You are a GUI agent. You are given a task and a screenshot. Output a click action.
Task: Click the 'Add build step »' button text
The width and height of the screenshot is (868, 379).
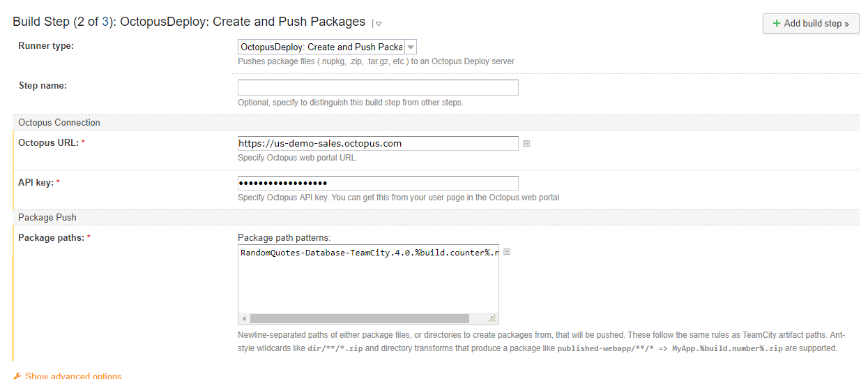click(x=816, y=24)
